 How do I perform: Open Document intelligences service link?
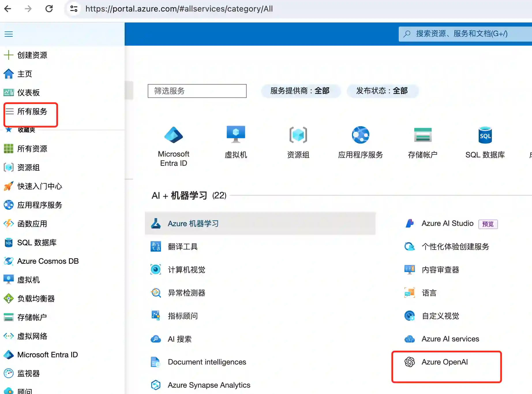[x=207, y=362]
